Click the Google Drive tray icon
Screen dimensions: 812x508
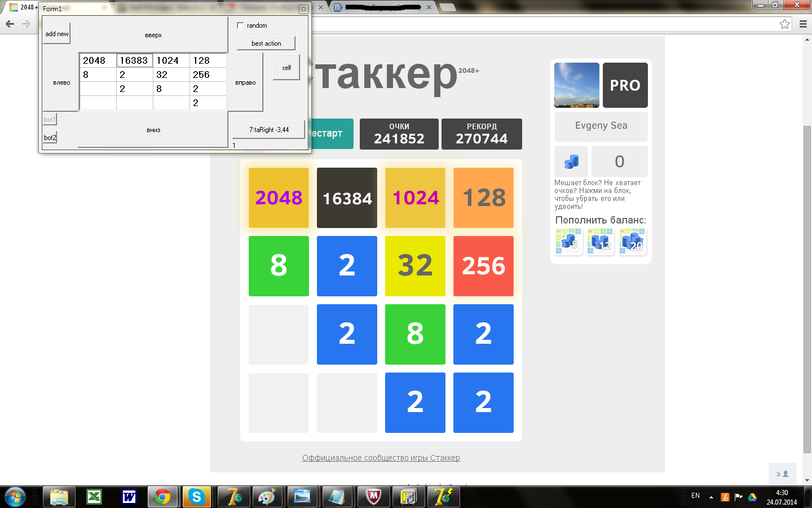752,497
